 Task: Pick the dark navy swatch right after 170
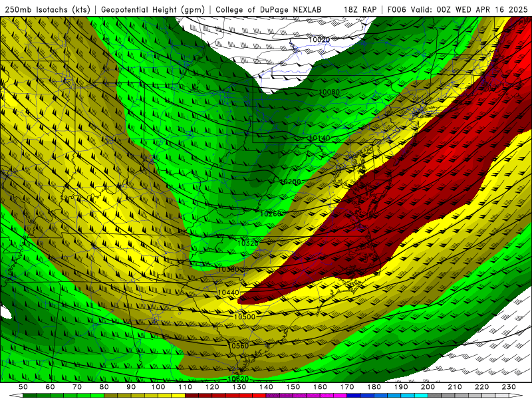(354, 396)
